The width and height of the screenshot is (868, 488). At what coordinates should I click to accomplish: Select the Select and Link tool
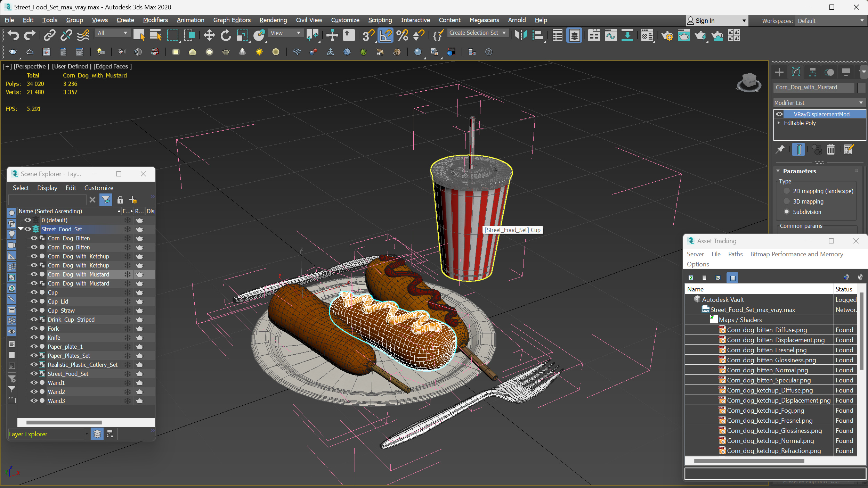(49, 35)
